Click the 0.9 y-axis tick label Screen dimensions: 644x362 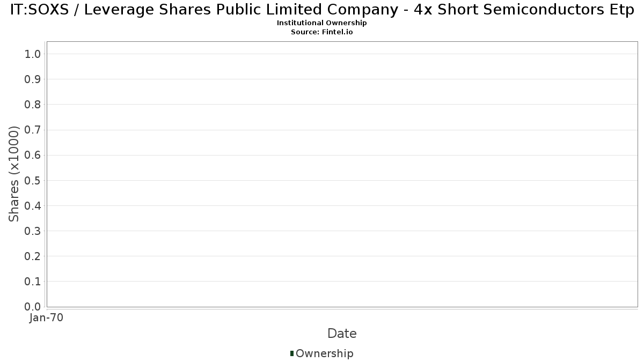pyautogui.click(x=33, y=79)
